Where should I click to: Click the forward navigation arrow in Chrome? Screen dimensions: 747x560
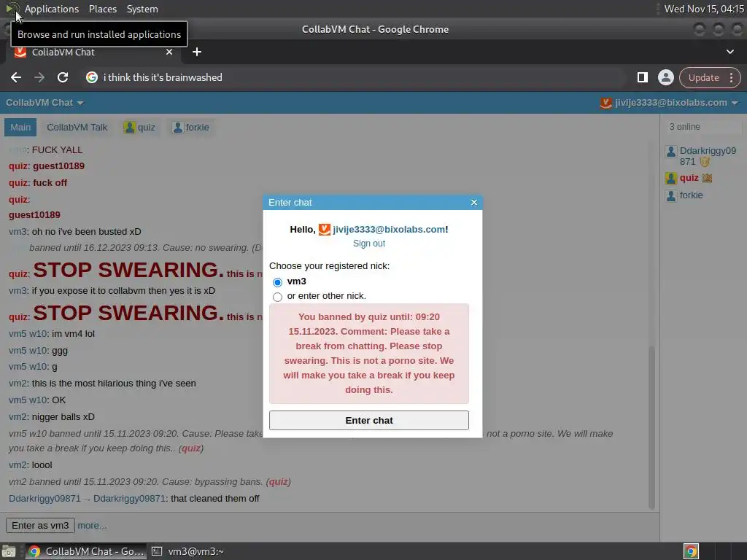[x=39, y=77]
